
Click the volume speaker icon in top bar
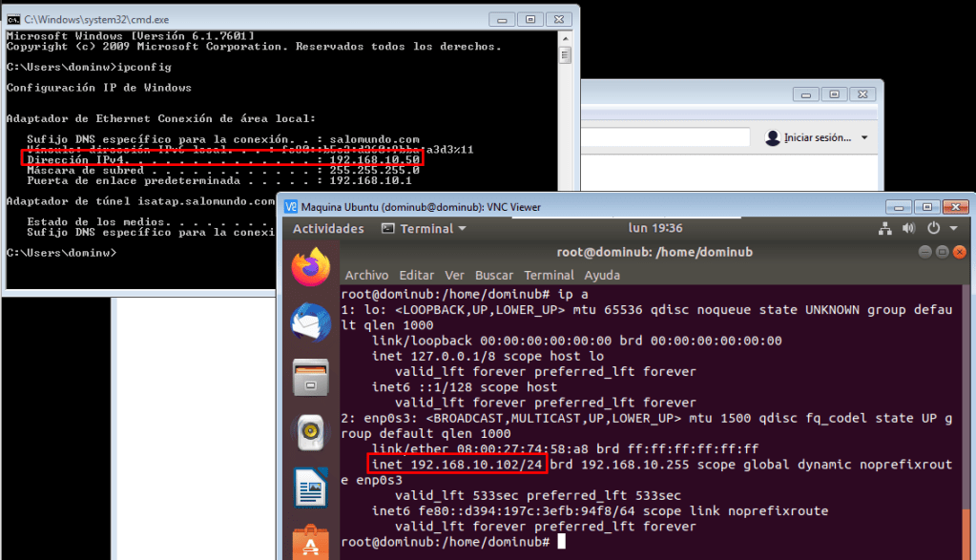(907, 229)
